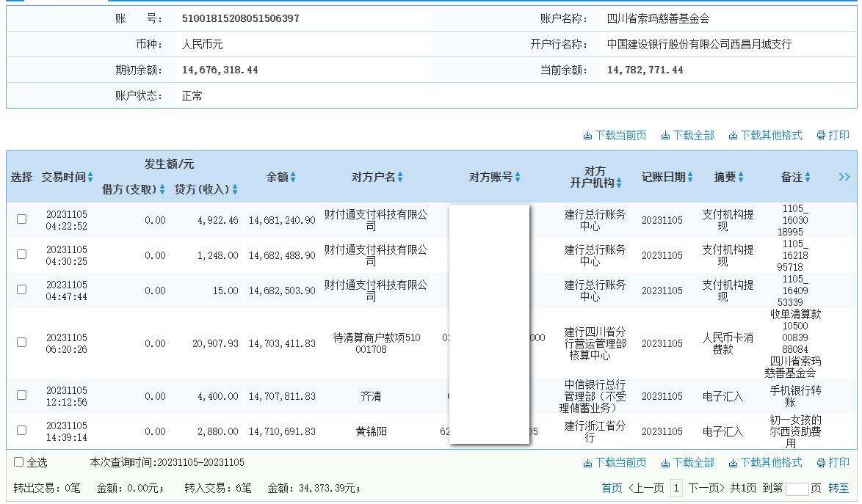The width and height of the screenshot is (862, 504).
Task: Click institution 建行浙江省分行
Action: point(595,431)
